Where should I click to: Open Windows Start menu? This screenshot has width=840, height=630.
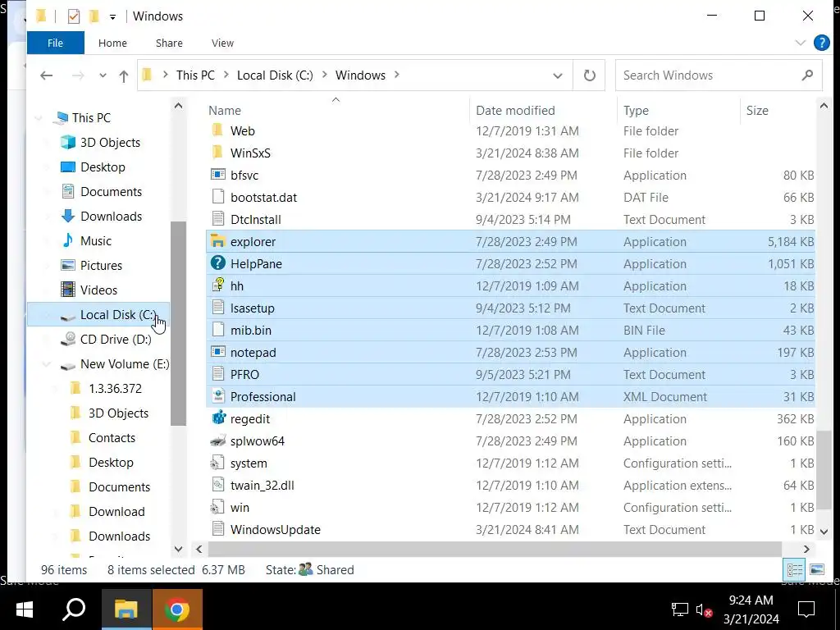24,609
